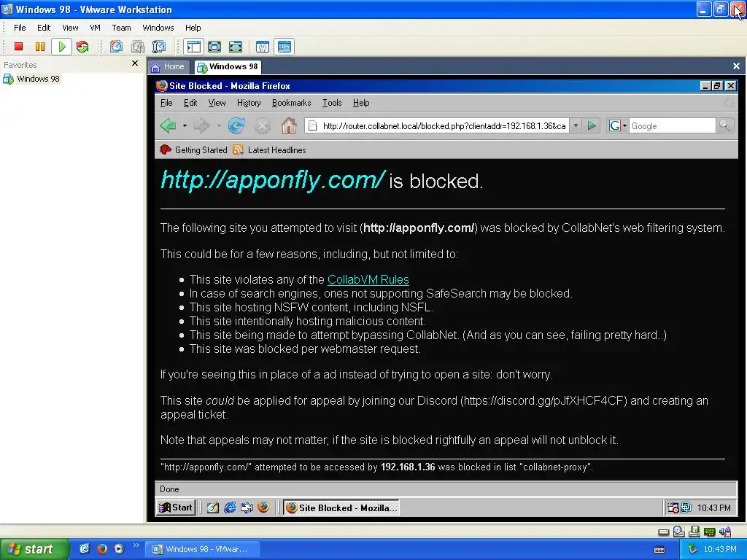This screenshot has width=747, height=560.
Task: Show the VMware console view icon
Action: point(285,47)
